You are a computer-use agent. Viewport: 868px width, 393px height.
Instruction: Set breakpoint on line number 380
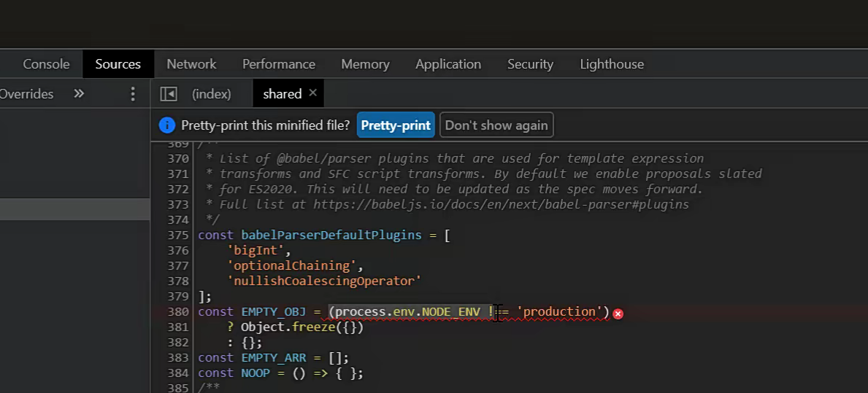pyautogui.click(x=177, y=312)
